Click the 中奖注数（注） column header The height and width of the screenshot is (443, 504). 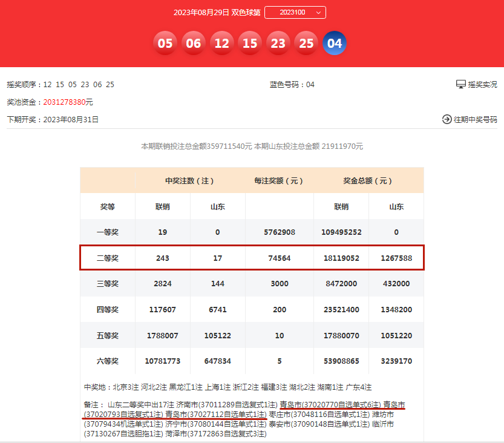point(190,181)
